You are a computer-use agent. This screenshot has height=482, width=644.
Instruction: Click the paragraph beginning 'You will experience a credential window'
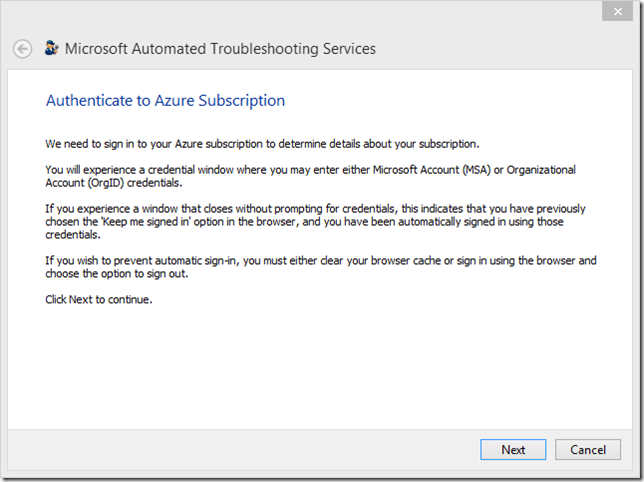point(310,176)
